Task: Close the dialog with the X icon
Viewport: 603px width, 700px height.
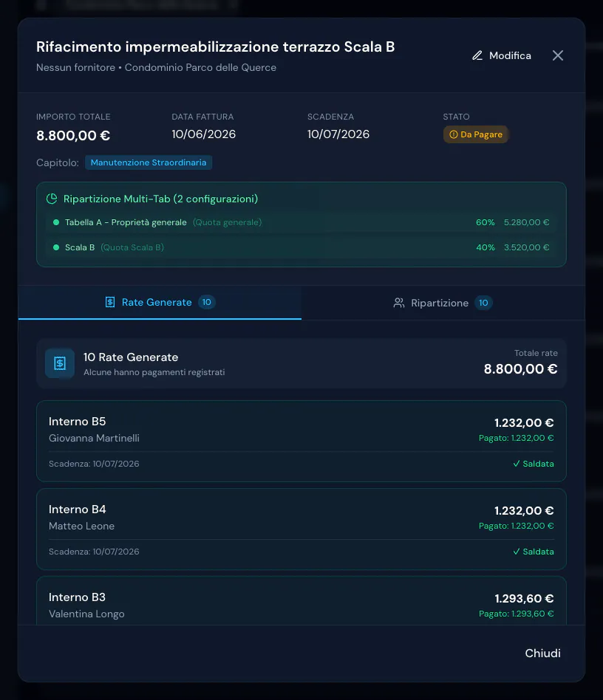Action: click(557, 55)
